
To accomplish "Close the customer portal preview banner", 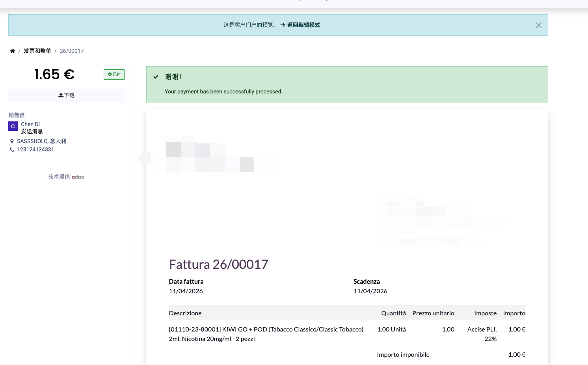I will point(538,25).
